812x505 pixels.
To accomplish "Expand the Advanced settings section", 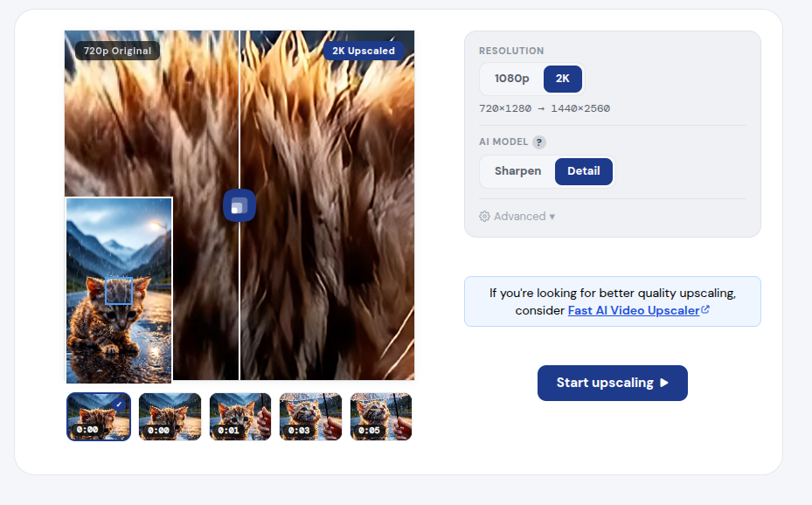I will pos(517,217).
